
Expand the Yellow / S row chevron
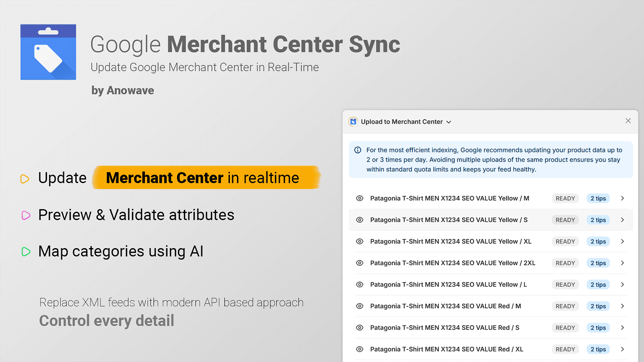coord(622,220)
